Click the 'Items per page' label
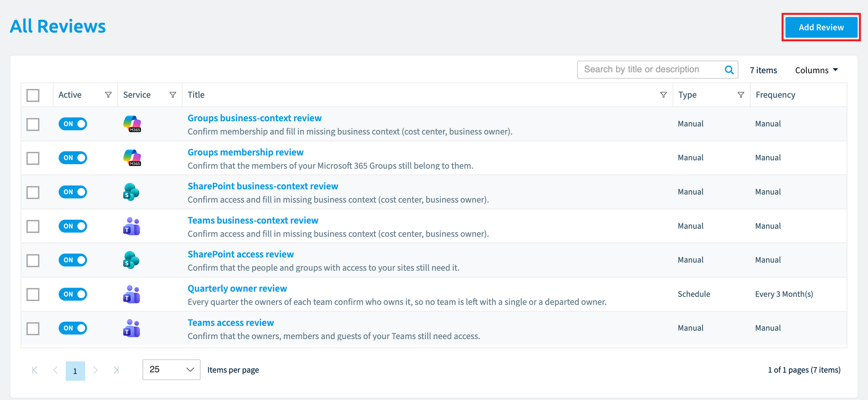Viewport: 868px width, 400px height. (x=233, y=370)
